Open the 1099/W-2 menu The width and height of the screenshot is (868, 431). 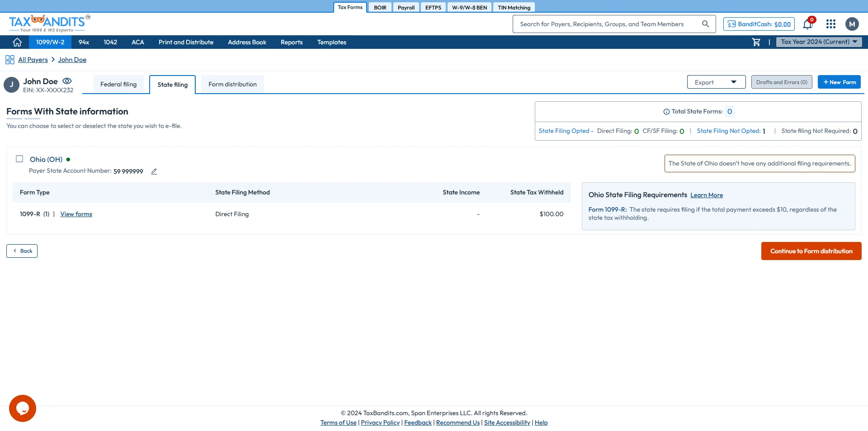click(x=50, y=42)
